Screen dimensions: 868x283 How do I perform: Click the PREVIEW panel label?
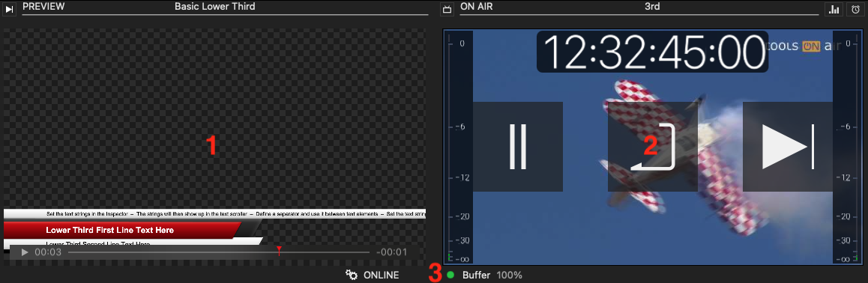point(43,7)
